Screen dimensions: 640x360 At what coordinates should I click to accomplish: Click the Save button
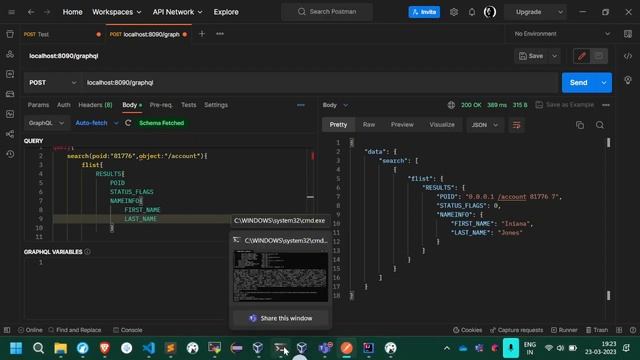tap(531, 56)
